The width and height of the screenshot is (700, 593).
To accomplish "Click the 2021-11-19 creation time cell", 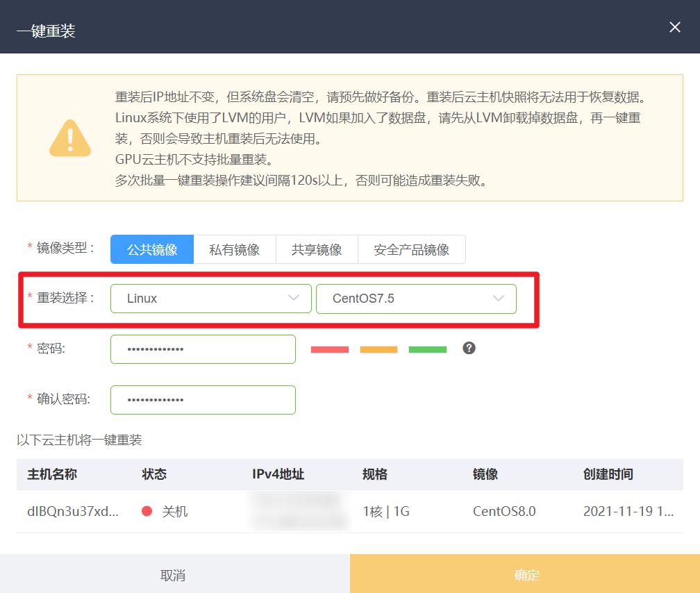I will 628,511.
